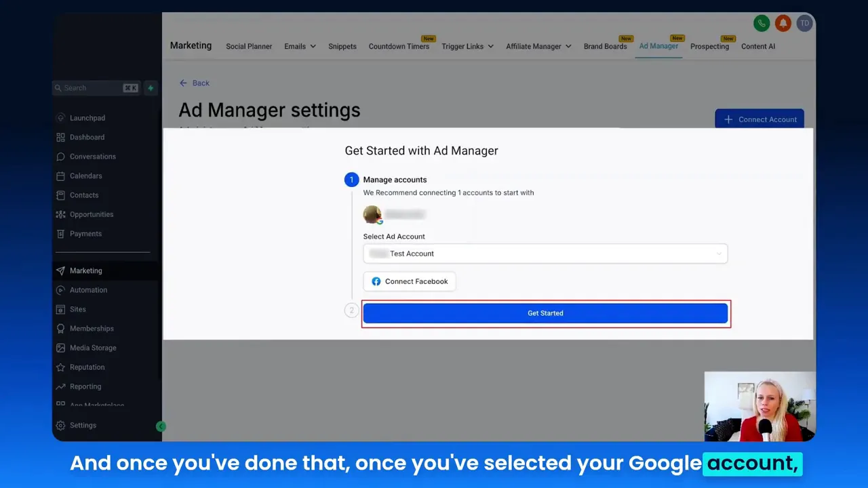Click the Conversations chat bubble icon

pos(61,157)
